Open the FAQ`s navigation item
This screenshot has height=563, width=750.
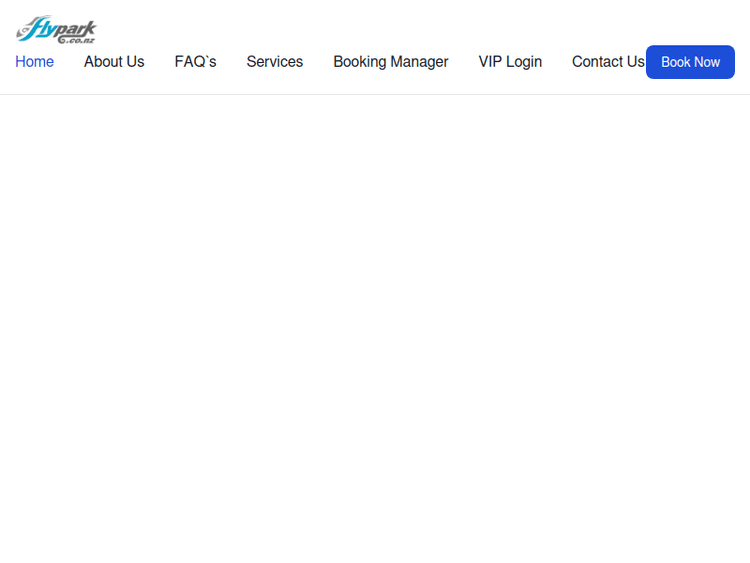pyautogui.click(x=195, y=62)
